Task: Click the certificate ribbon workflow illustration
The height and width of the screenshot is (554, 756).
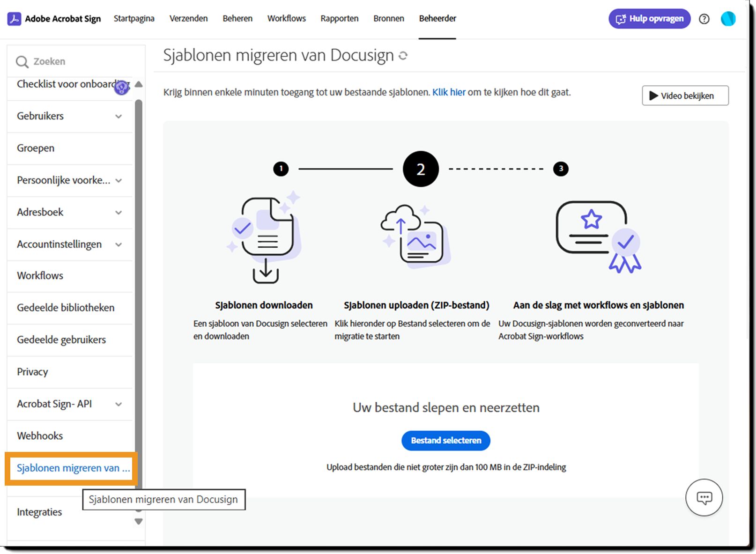Action: tap(599, 236)
